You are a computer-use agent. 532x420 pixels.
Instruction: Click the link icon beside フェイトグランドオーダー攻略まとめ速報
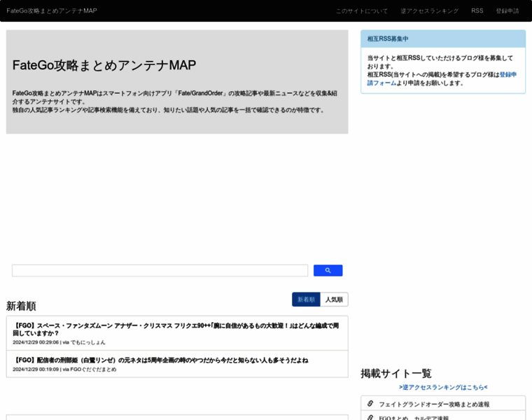coord(370,403)
